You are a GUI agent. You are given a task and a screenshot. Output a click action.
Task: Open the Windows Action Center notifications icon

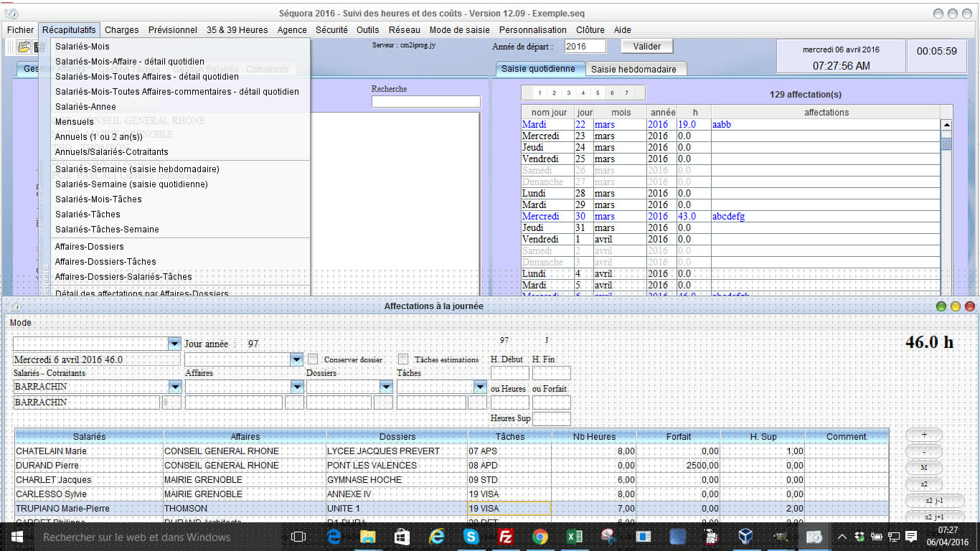pos(911,536)
